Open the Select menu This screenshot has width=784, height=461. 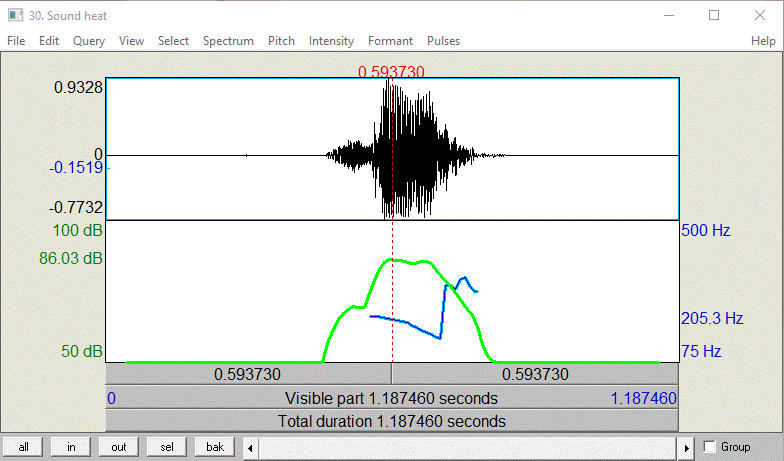(x=173, y=41)
